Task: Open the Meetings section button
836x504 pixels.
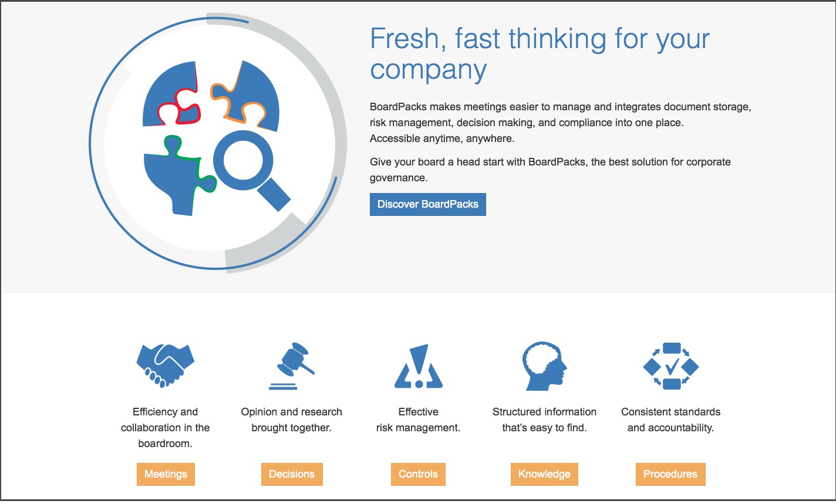Action: click(166, 474)
